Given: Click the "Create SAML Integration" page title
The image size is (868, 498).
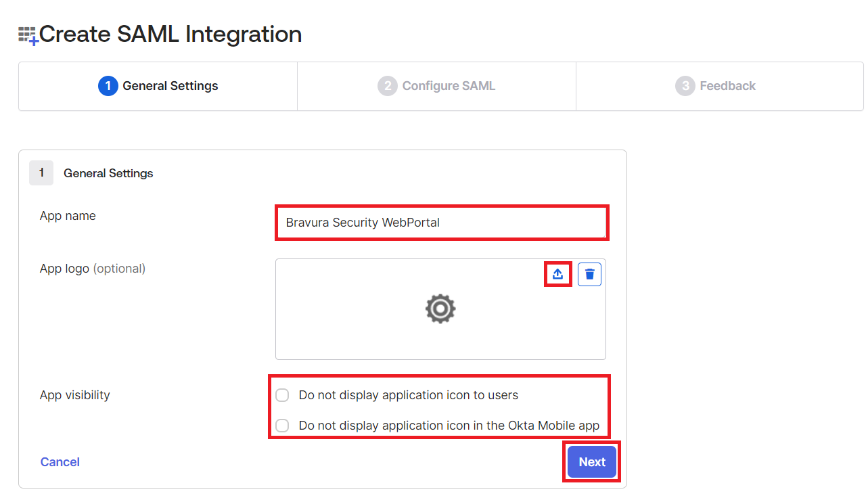Looking at the screenshot, I should (170, 35).
